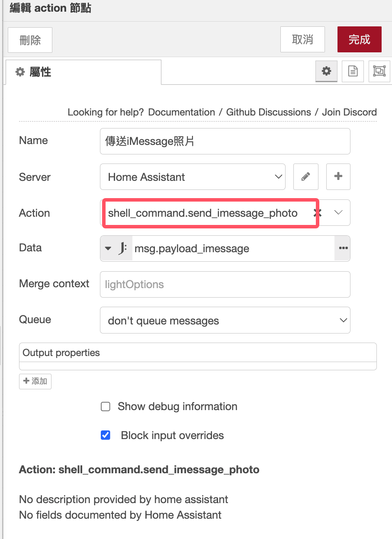Viewport: 392px width, 539px height.
Task: Clear the Action field with X icon
Action: coord(318,213)
